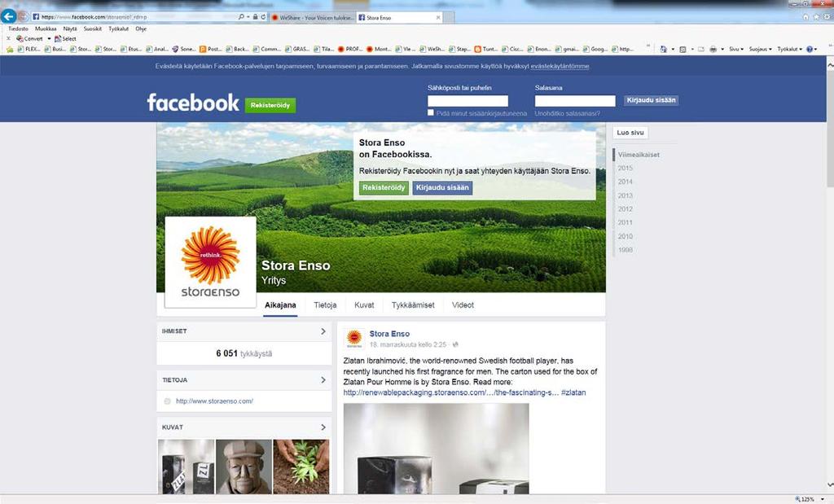Open the Tiedosto menu
Screen dimensions: 834x504
(18, 28)
